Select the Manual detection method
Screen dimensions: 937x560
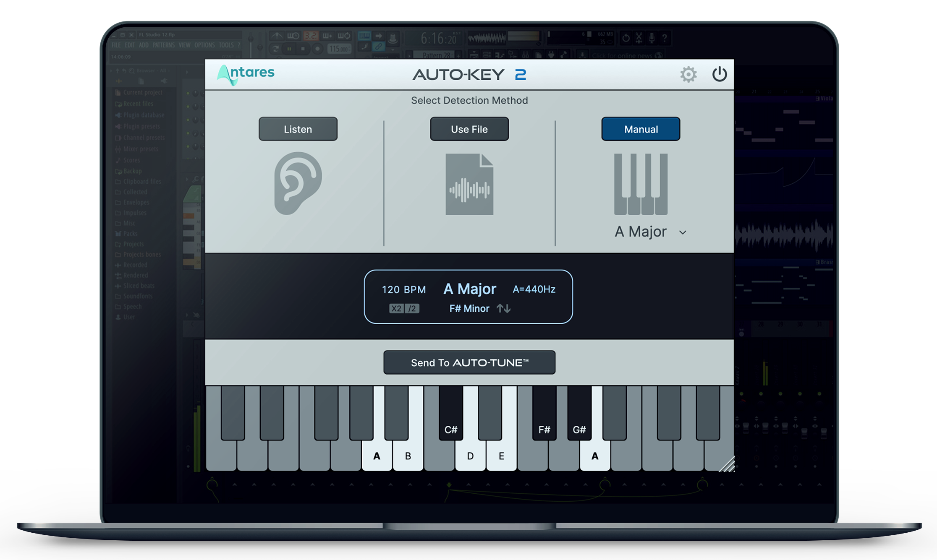click(641, 129)
